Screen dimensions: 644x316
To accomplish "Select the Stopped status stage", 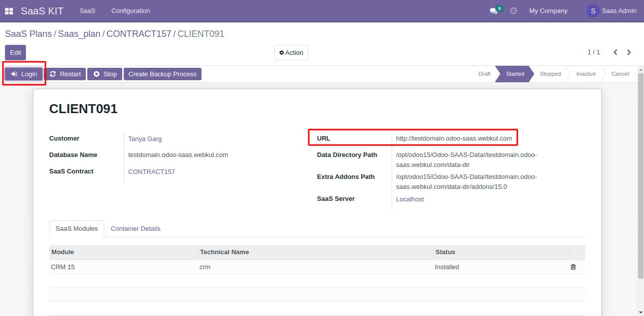I will coord(550,74).
